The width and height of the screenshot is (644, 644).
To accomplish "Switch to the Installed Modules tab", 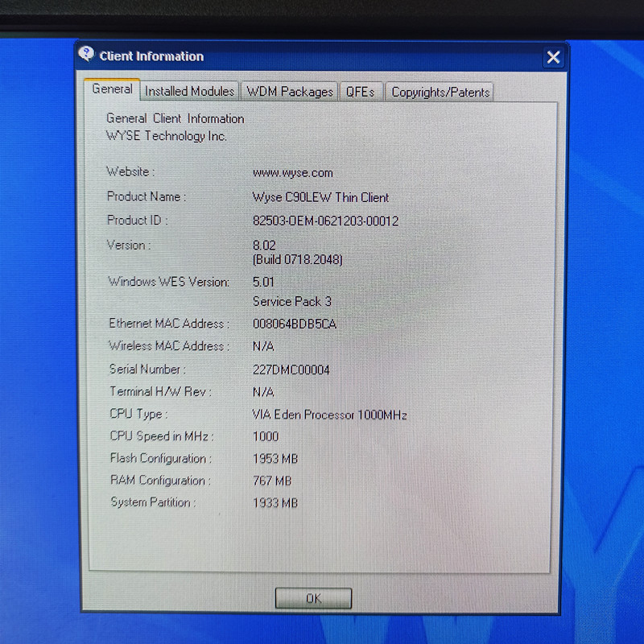I will [x=189, y=91].
